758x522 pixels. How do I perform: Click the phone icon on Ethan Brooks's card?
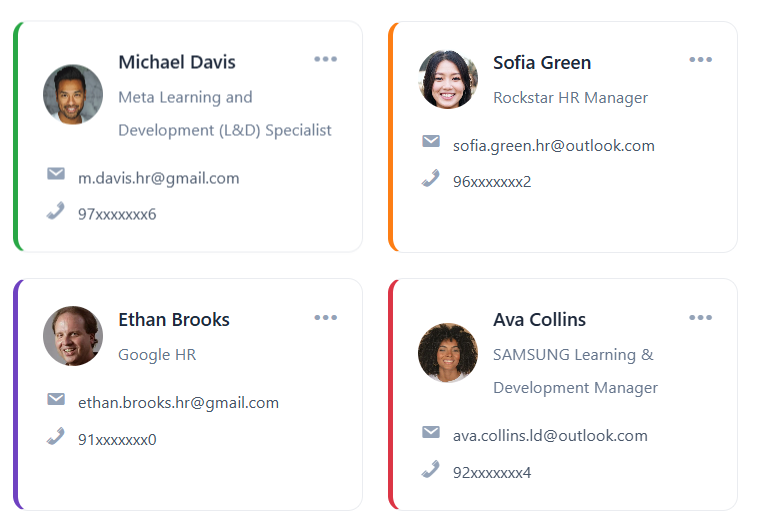pos(56,436)
